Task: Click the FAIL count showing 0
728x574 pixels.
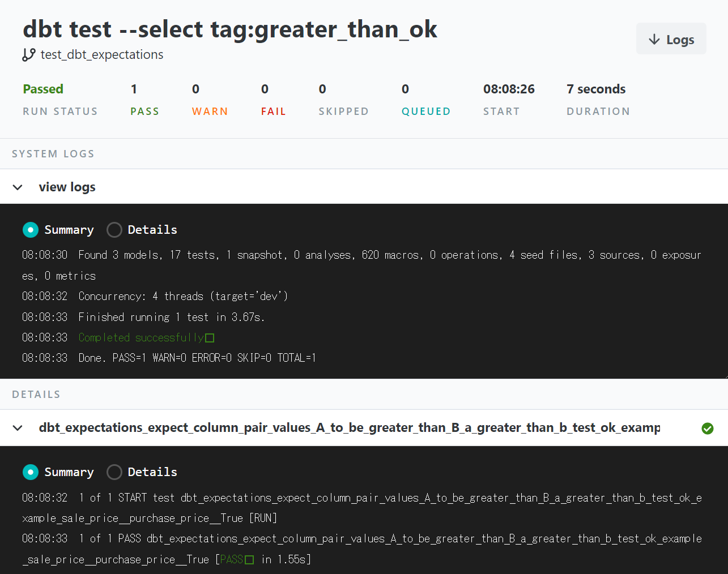Action: (264, 89)
